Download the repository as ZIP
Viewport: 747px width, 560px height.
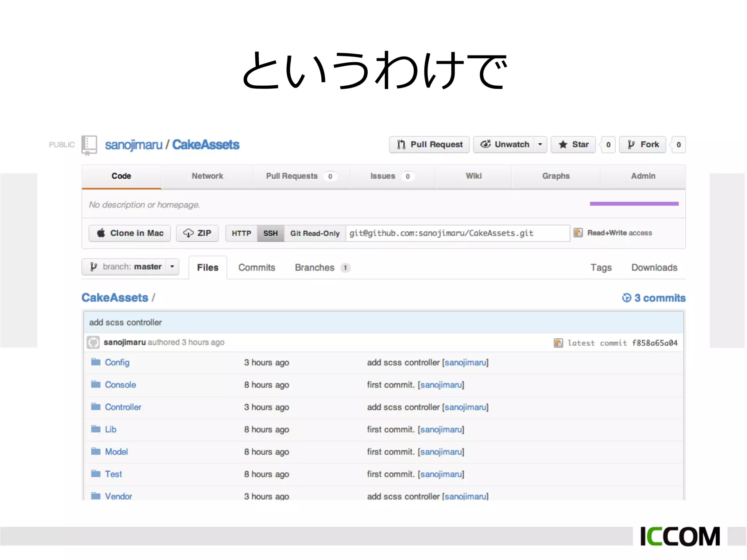197,233
